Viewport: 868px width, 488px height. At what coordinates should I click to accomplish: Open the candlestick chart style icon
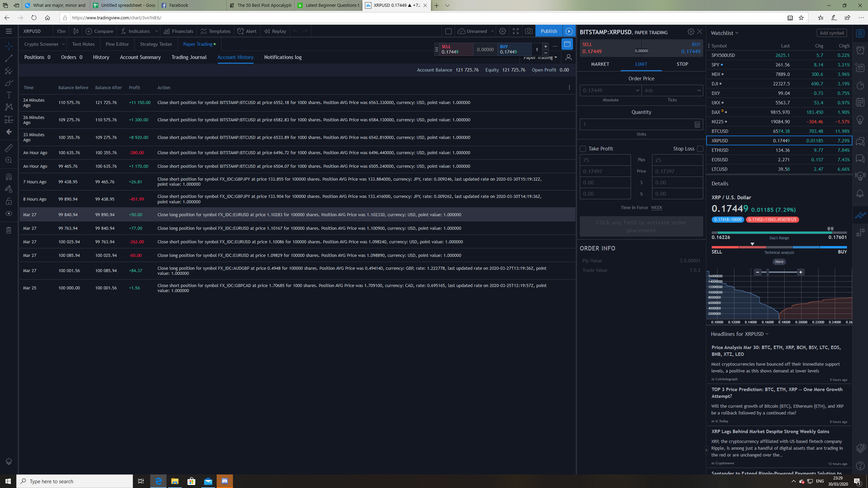pos(76,31)
